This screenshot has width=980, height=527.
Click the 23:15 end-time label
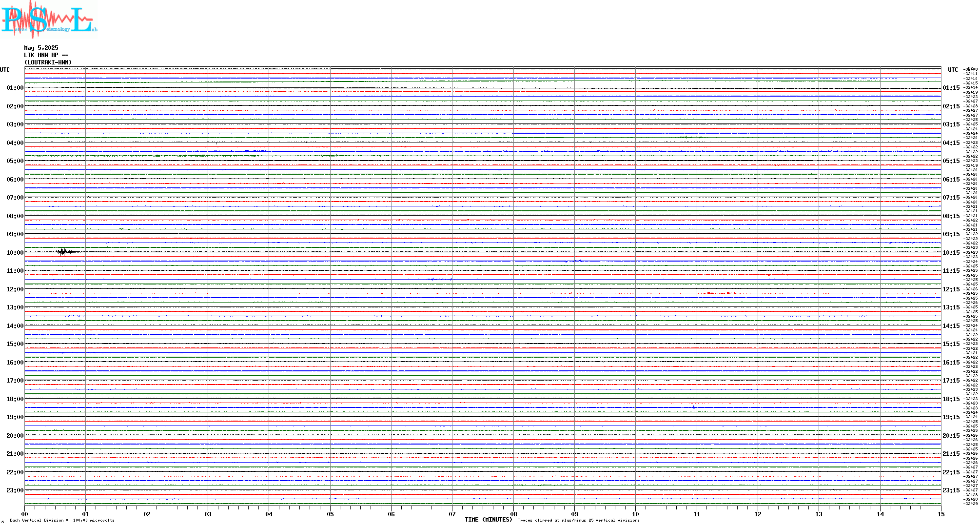pyautogui.click(x=951, y=490)
